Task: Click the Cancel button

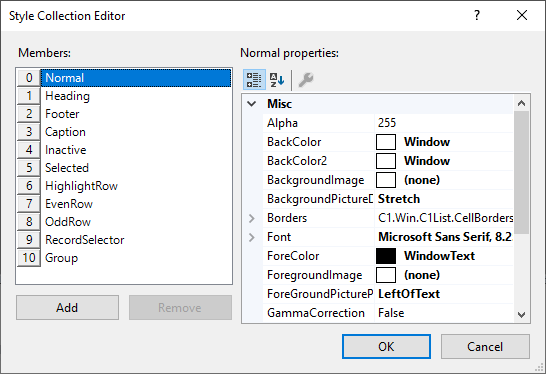Action: pyautogui.click(x=485, y=346)
